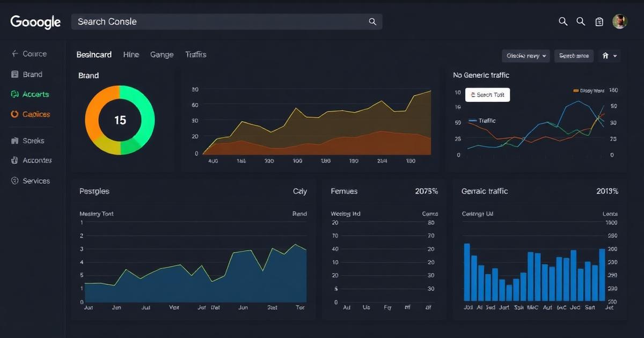Image resolution: width=644 pixels, height=338 pixels.
Task: Click the 15 value in the donut chart
Action: click(120, 120)
